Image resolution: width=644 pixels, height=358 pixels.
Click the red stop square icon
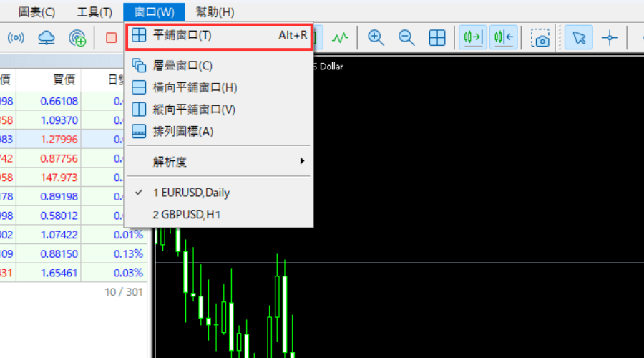[x=111, y=37]
